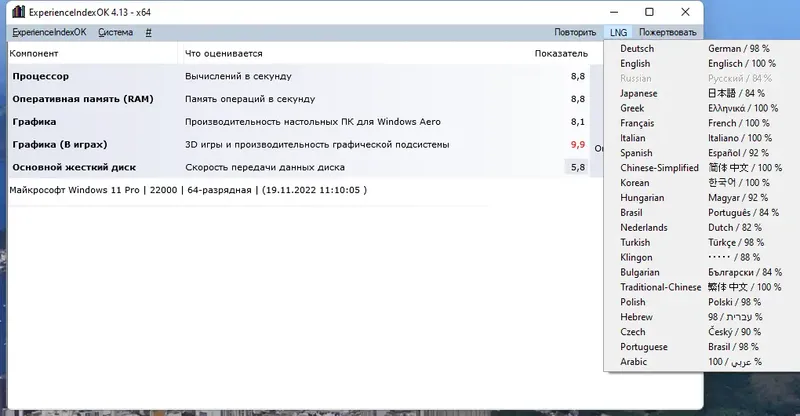
Task: Close the ExperienceIndexOK window
Action: coord(685,12)
